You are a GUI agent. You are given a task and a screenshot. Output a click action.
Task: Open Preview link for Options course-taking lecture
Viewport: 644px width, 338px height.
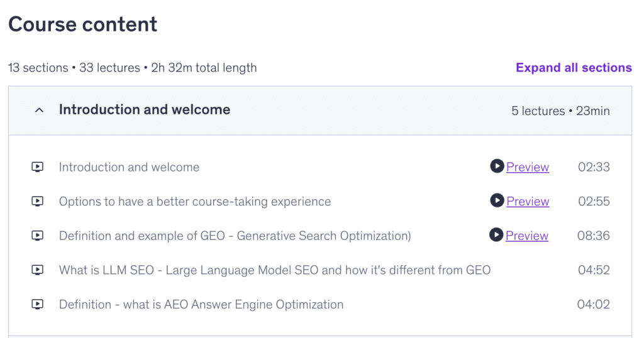click(x=528, y=202)
